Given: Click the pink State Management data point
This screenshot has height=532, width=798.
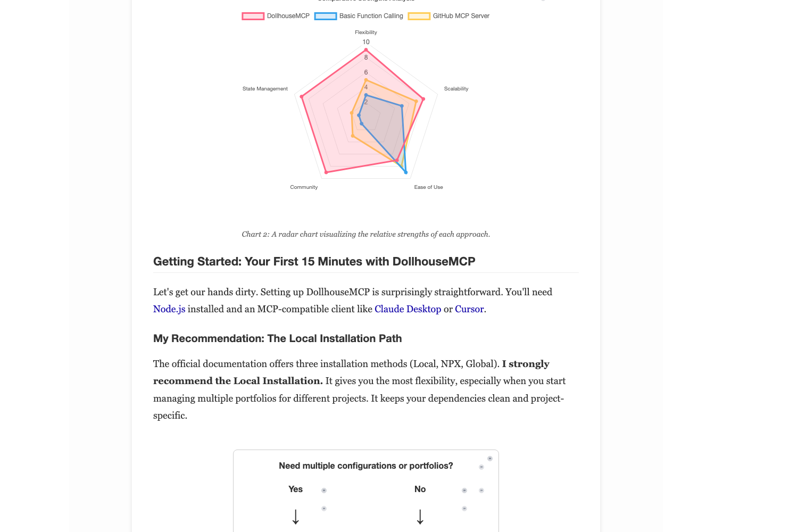Looking at the screenshot, I should 302,97.
